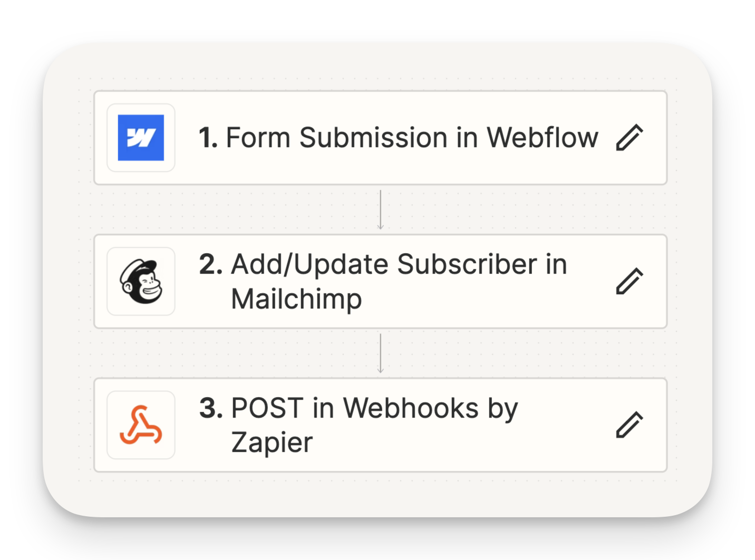Viewport: 755px width, 560px height.
Task: Click the Webhooks by Zapier icon
Action: [141, 425]
